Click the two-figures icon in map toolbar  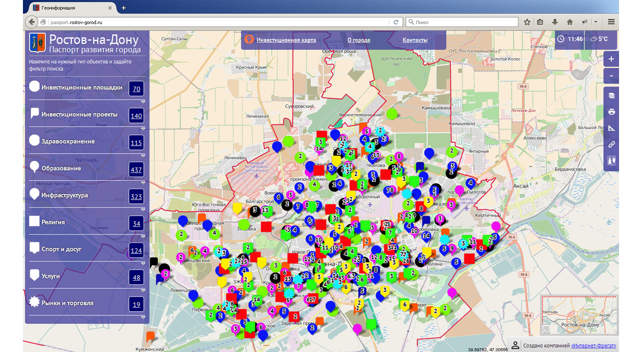point(611,160)
